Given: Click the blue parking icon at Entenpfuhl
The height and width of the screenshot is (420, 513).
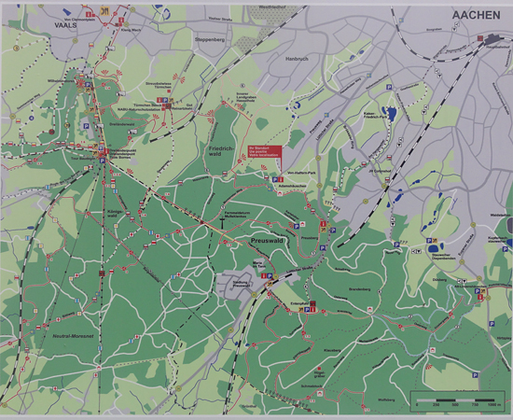Looking at the screenshot, I should [x=307, y=309].
